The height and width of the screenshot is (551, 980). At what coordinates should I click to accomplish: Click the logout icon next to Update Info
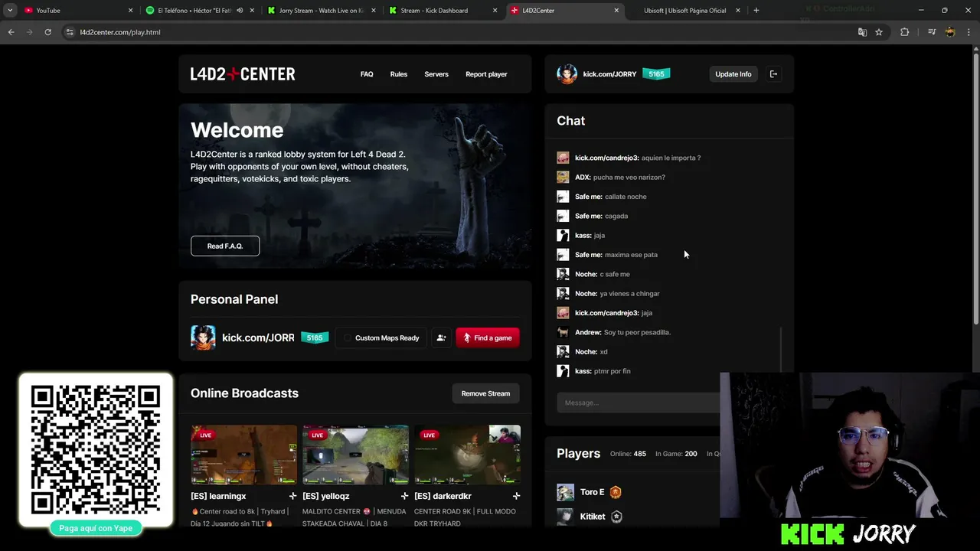(x=773, y=74)
